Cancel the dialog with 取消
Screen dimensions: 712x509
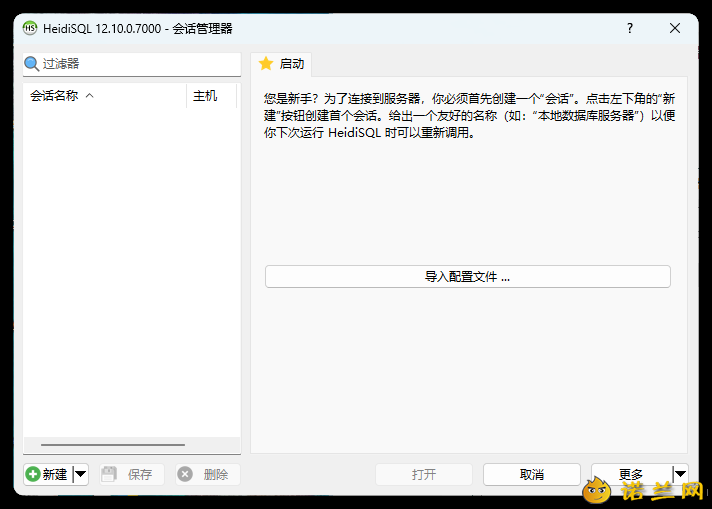coord(532,474)
